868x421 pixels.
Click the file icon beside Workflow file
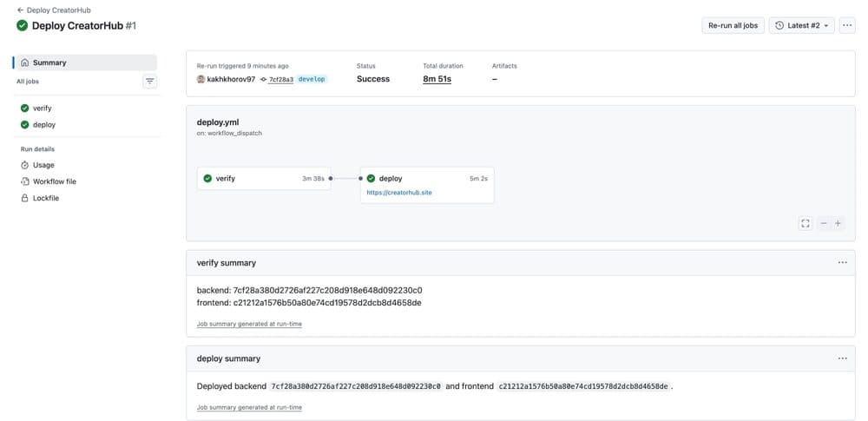tap(24, 181)
